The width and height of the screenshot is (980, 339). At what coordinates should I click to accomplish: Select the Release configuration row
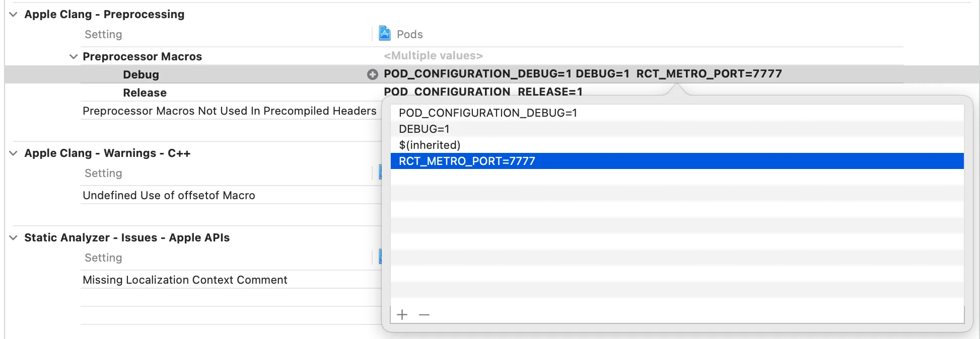pos(145,93)
